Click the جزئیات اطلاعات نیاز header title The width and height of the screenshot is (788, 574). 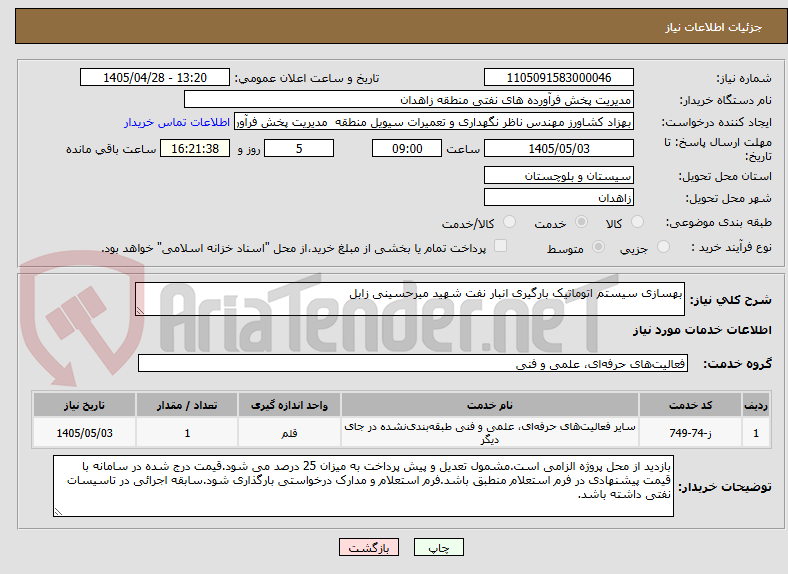coord(714,27)
